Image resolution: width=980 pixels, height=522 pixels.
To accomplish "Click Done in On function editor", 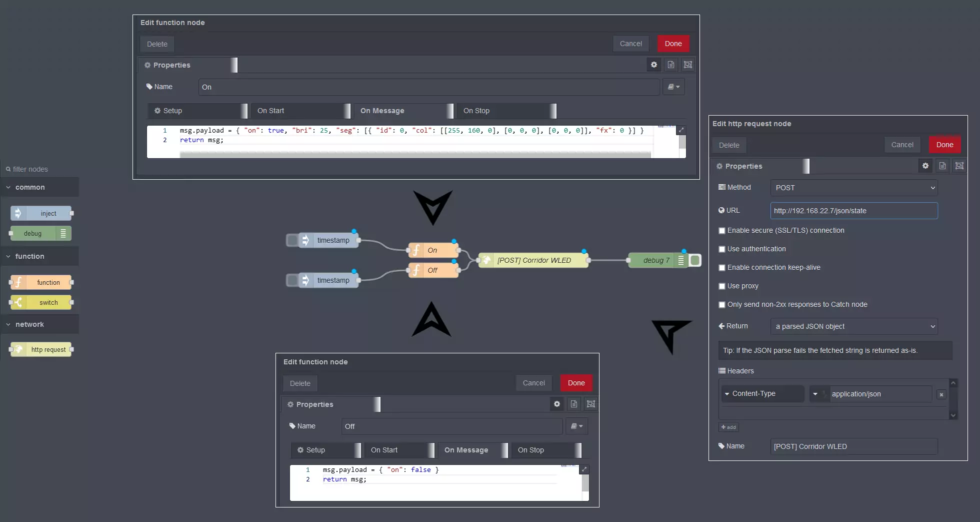I will point(673,44).
